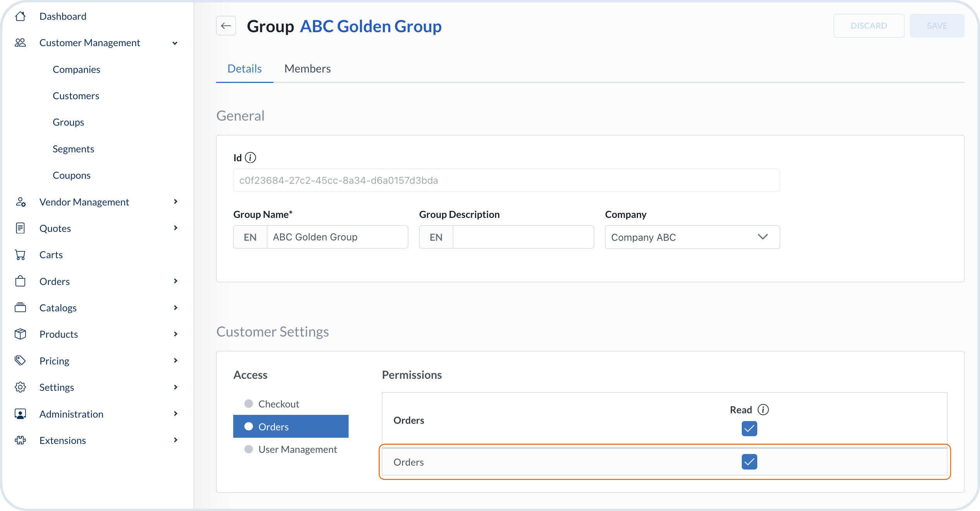Screen dimensions: 980x511
Task: Switch to the Members tab
Action: click(x=307, y=69)
